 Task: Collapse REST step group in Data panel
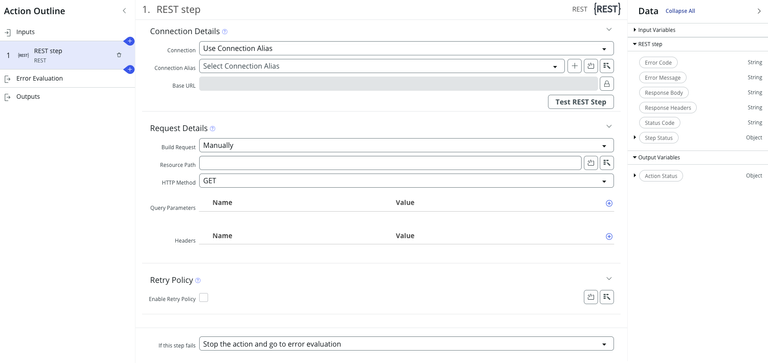635,44
